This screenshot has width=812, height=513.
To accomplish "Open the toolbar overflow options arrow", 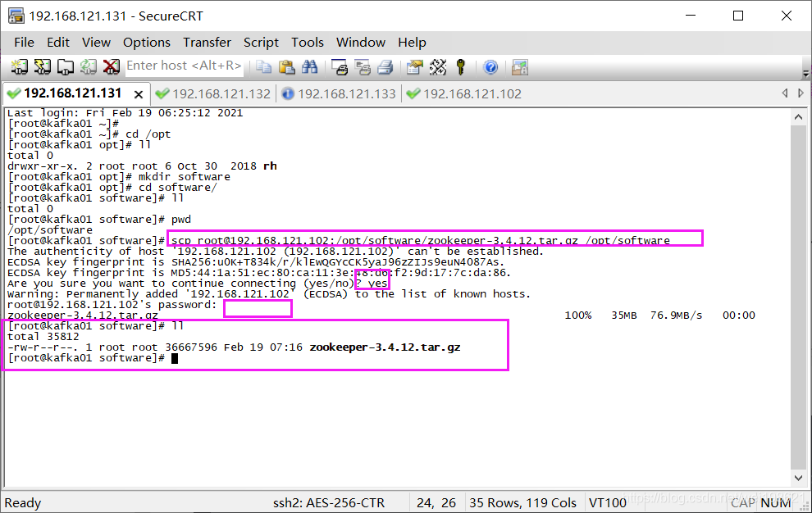I will 805,73.
